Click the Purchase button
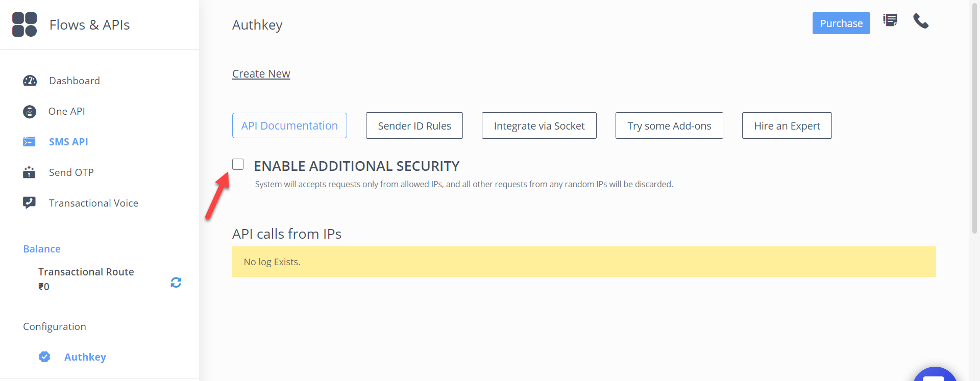This screenshot has width=980, height=381. pyautogui.click(x=841, y=23)
